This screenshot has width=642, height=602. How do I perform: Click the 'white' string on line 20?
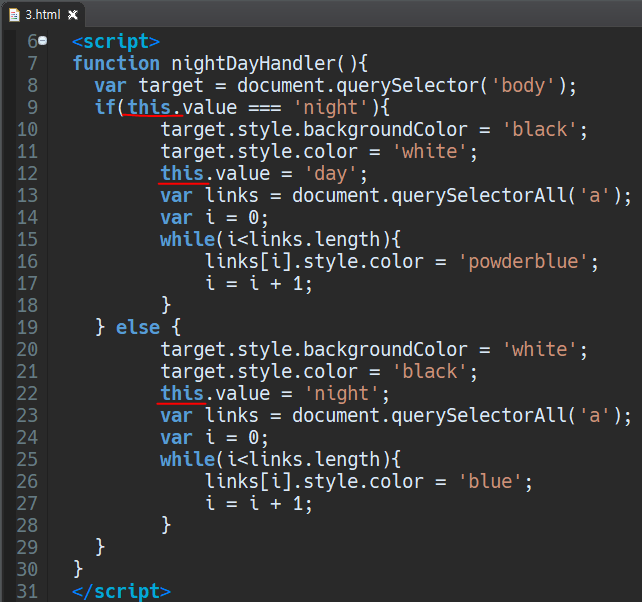539,350
